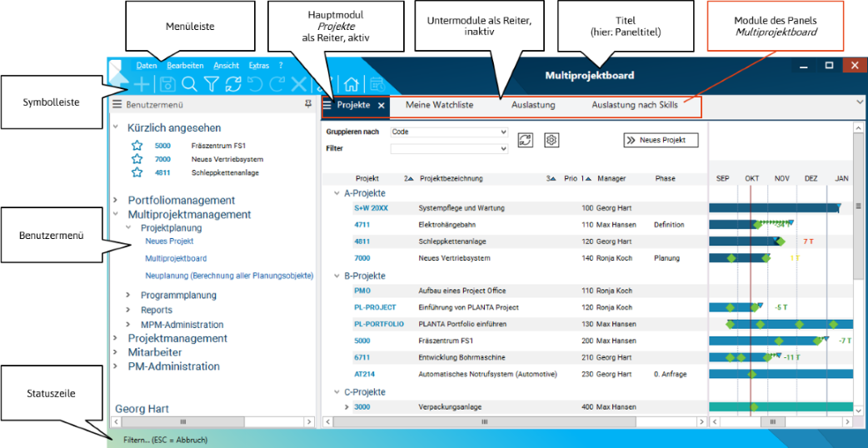Click the gear icon beside Gruppieren nach

pyautogui.click(x=551, y=140)
